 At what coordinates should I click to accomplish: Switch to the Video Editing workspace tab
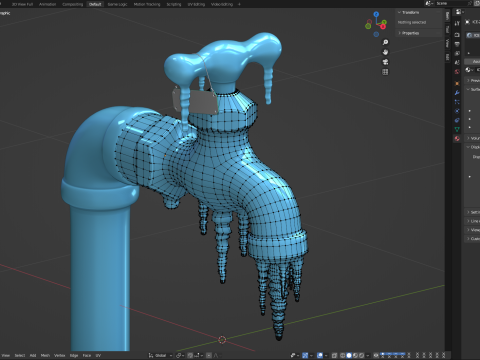(222, 4)
